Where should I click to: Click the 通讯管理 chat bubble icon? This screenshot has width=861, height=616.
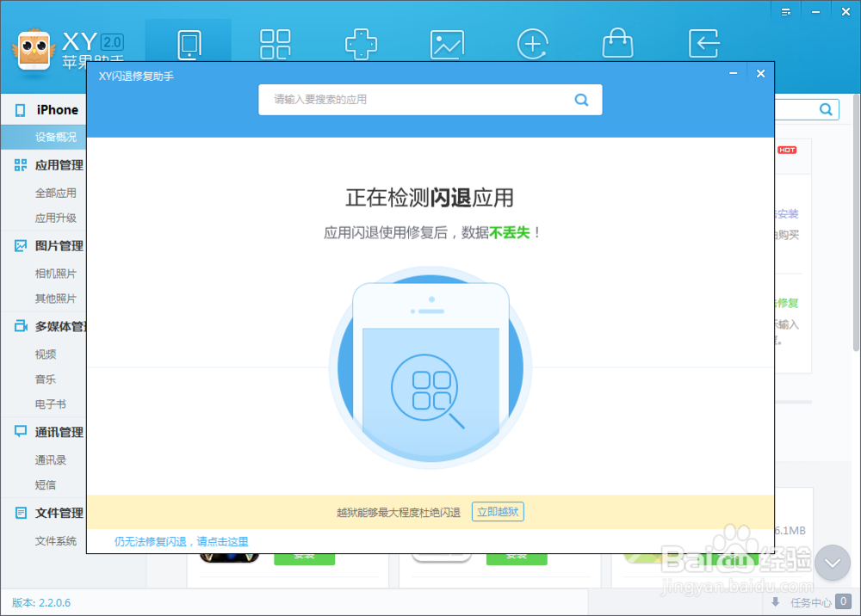[21, 432]
